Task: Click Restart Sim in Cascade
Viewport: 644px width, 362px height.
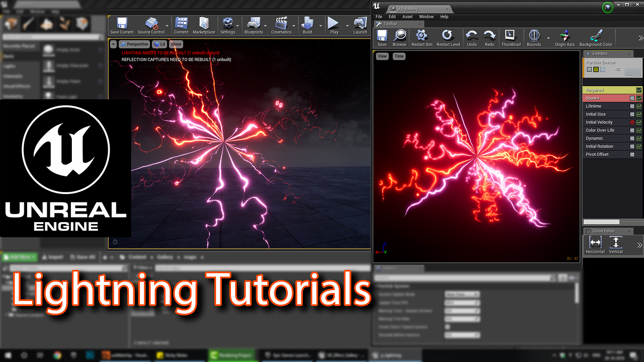Action: tap(422, 38)
